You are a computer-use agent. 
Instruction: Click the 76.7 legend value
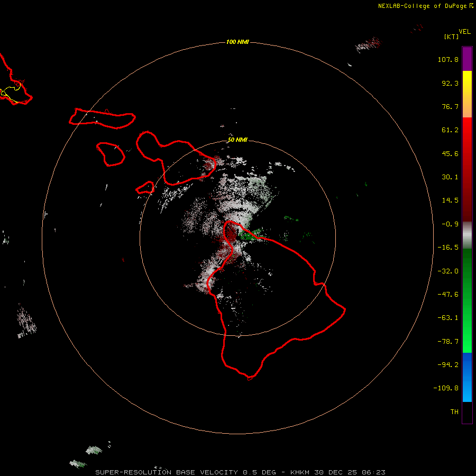[x=450, y=106]
